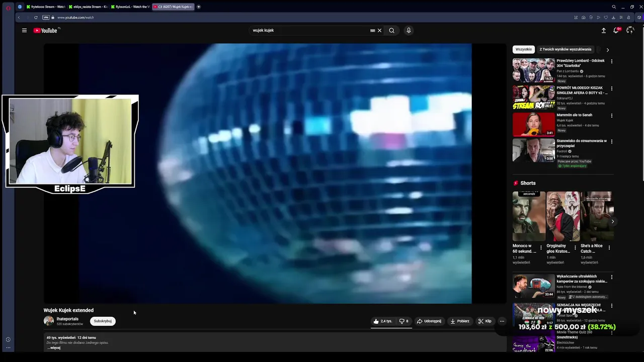Clear the search text with X icon
The height and width of the screenshot is (362, 644).
(379, 30)
